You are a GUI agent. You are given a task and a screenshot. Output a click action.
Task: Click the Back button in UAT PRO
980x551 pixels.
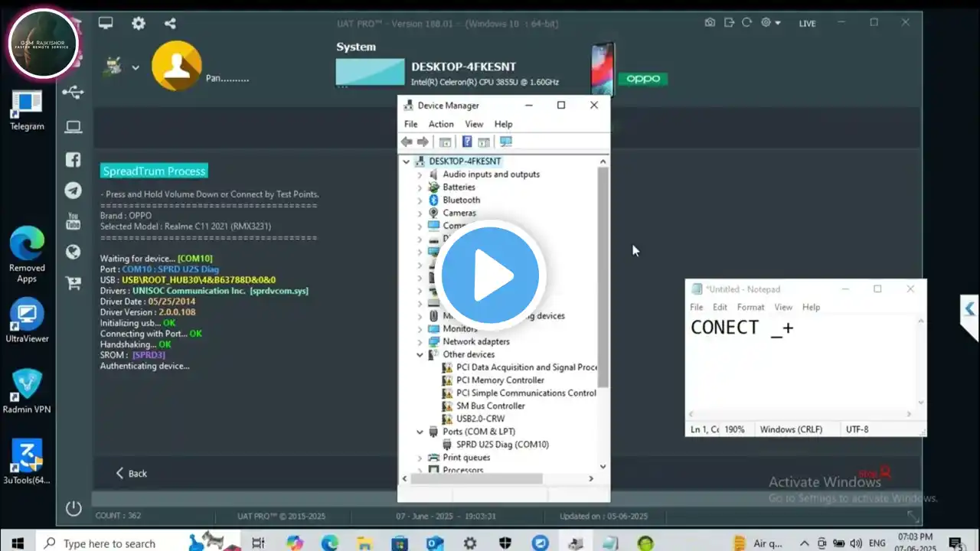(x=131, y=474)
